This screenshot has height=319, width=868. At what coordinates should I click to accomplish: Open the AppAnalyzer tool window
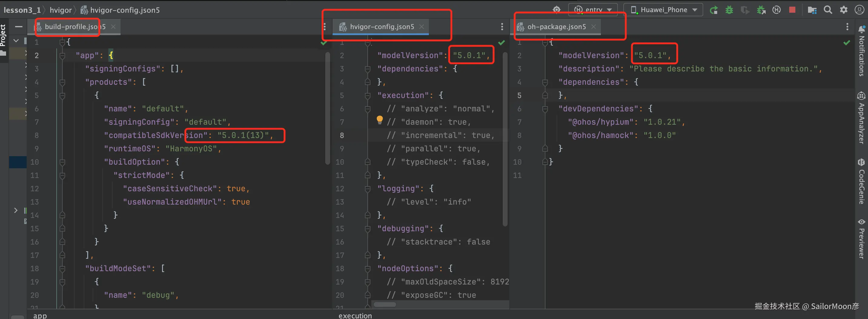point(862,117)
